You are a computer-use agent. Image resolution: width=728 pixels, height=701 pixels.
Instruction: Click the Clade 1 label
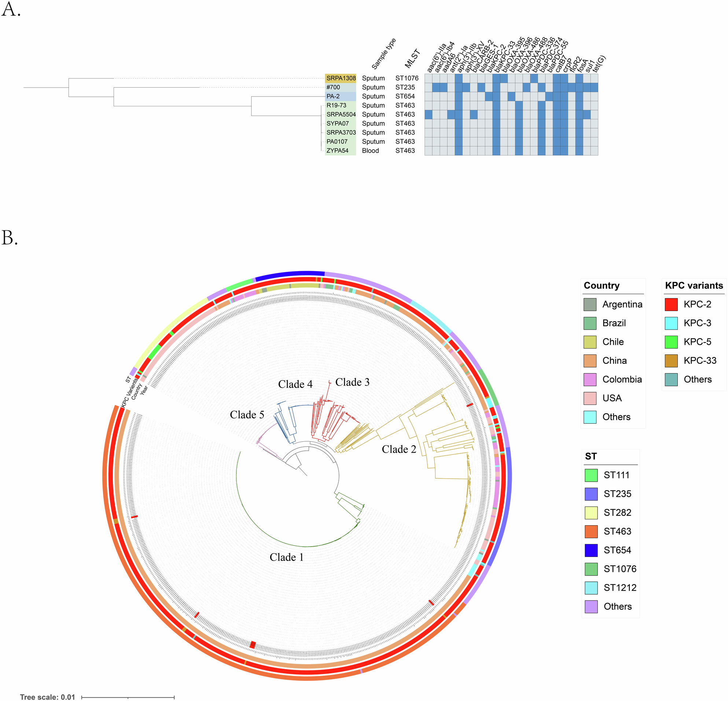click(x=286, y=557)
